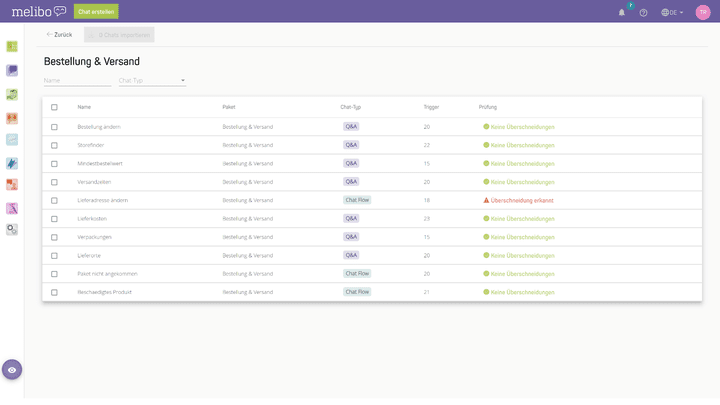Open the DE language dropdown
This screenshot has height=405, width=720.
point(672,12)
